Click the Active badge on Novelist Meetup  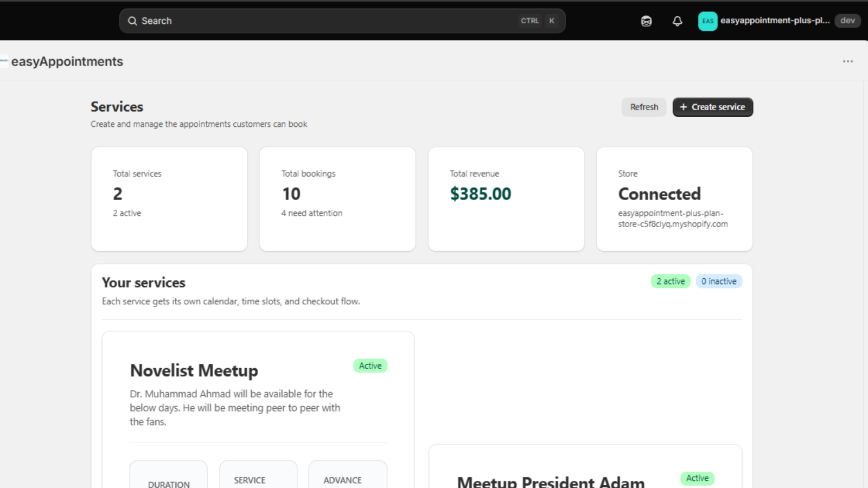[x=370, y=366]
